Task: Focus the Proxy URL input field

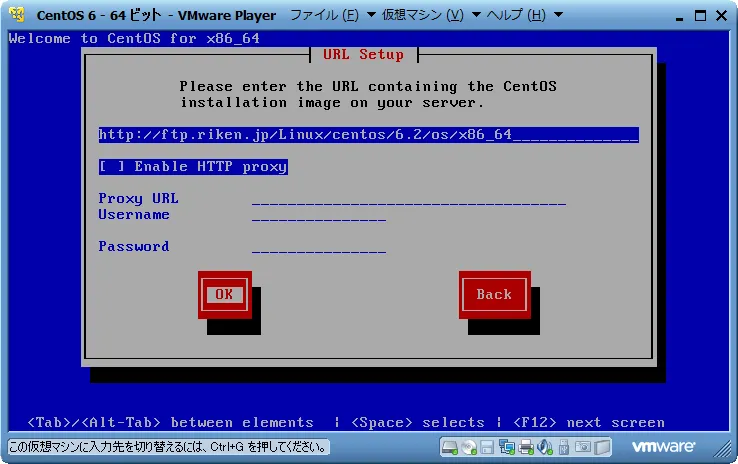Action: point(409,199)
